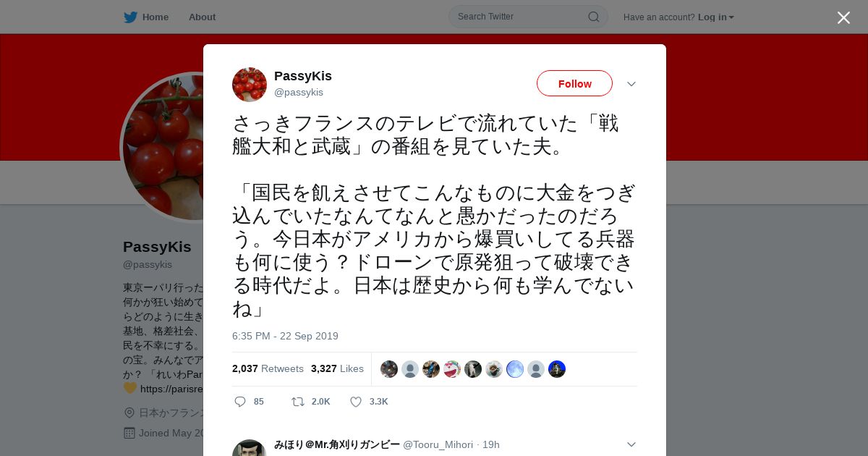Expand the tweet options chevron next to Follow
This screenshot has width=868, height=456.
coord(631,84)
